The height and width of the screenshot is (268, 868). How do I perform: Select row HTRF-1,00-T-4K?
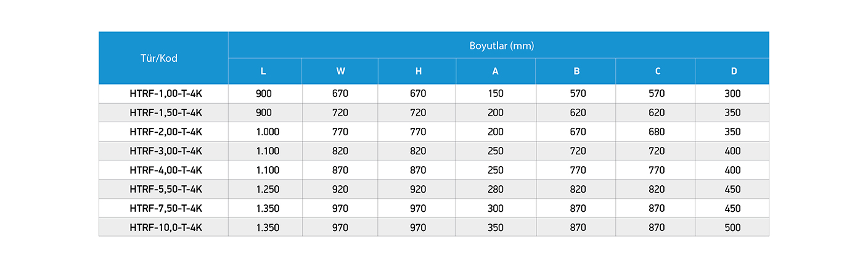click(x=434, y=94)
